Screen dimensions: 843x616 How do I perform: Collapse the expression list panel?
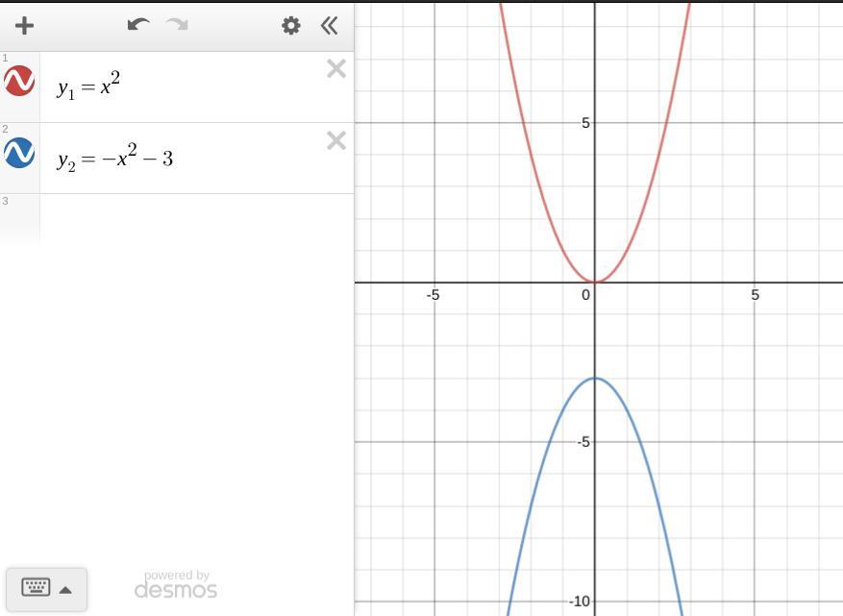click(x=329, y=25)
